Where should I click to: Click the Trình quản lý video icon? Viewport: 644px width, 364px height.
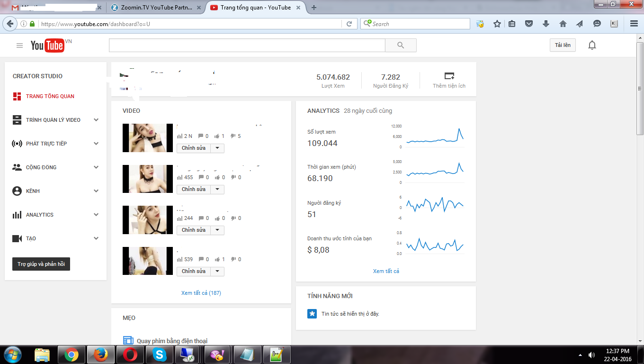tap(17, 120)
